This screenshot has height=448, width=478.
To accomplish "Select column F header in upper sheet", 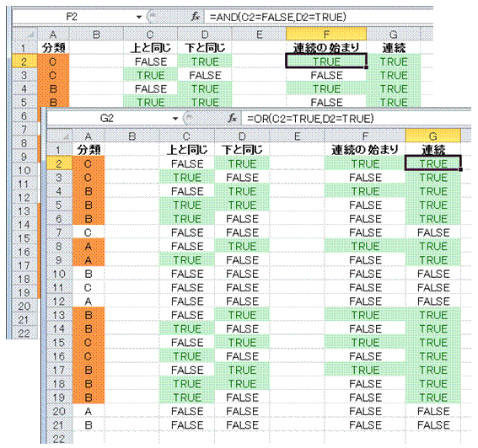I will [326, 35].
